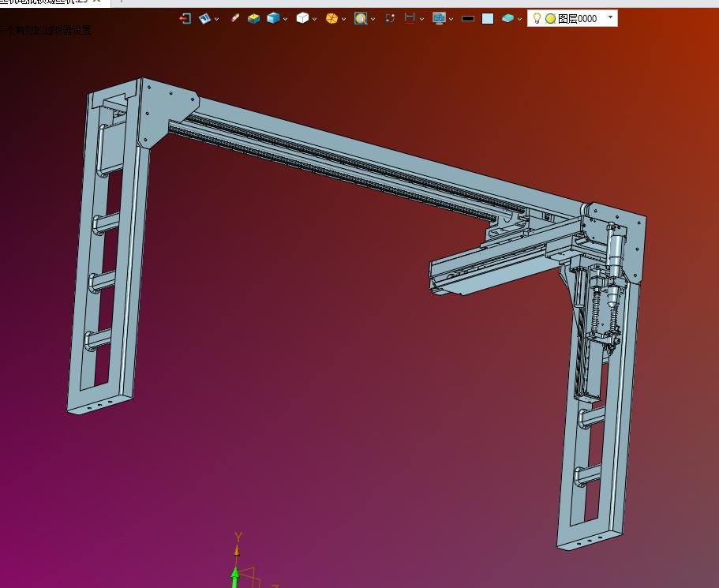Expand the dropdown next to the teal slab icon
Screen dimensions: 719x588
[519, 19]
